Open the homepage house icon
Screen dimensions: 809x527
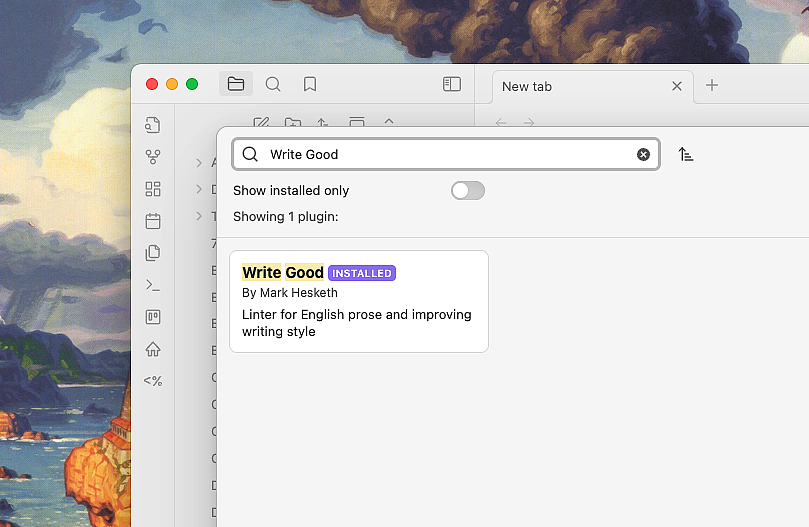[x=153, y=349]
